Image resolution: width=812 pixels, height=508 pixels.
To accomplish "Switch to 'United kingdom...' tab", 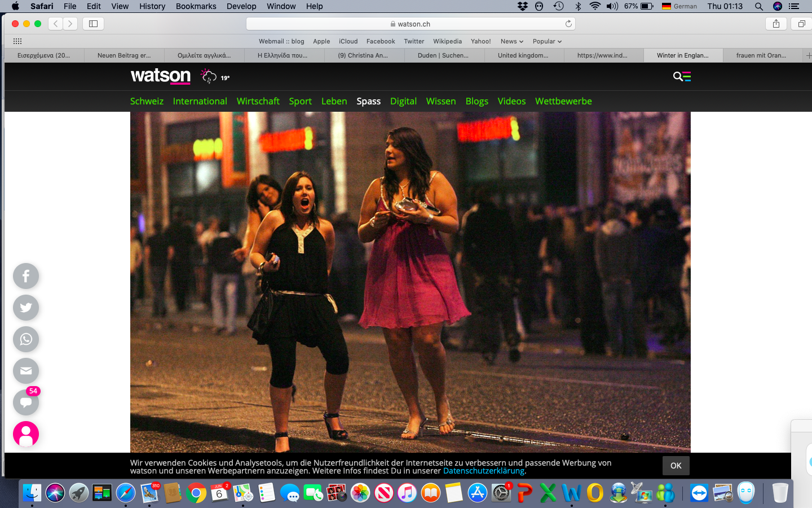I will coord(524,55).
